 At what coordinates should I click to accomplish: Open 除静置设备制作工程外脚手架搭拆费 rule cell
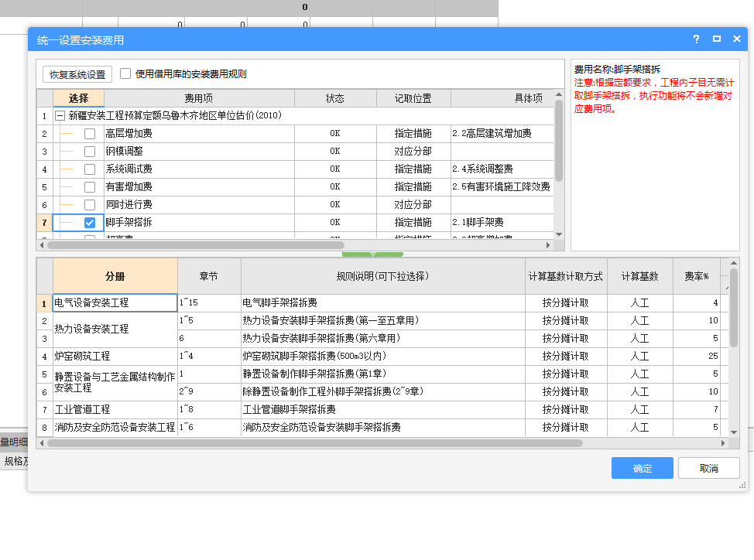pyautogui.click(x=382, y=392)
